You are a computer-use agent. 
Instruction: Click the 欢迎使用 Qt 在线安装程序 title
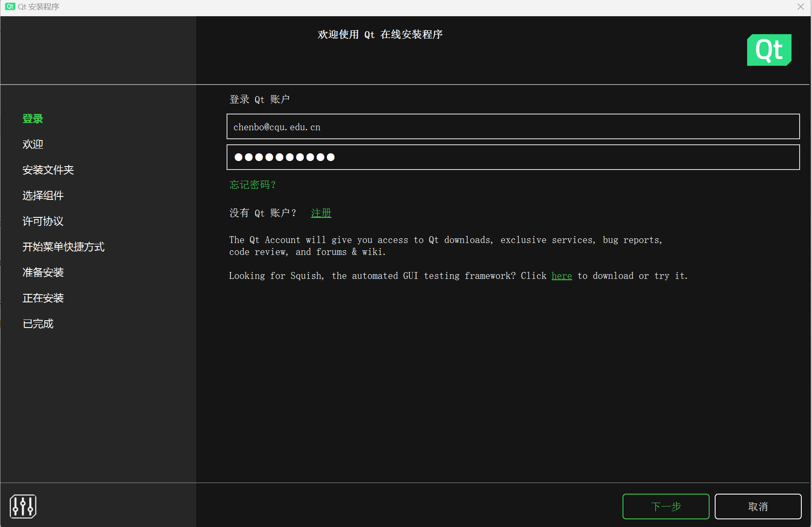point(380,35)
